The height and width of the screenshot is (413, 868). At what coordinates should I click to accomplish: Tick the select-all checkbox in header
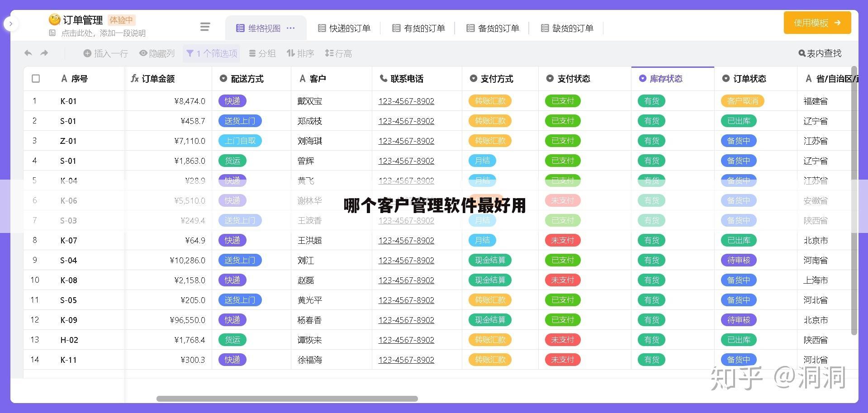pos(36,78)
